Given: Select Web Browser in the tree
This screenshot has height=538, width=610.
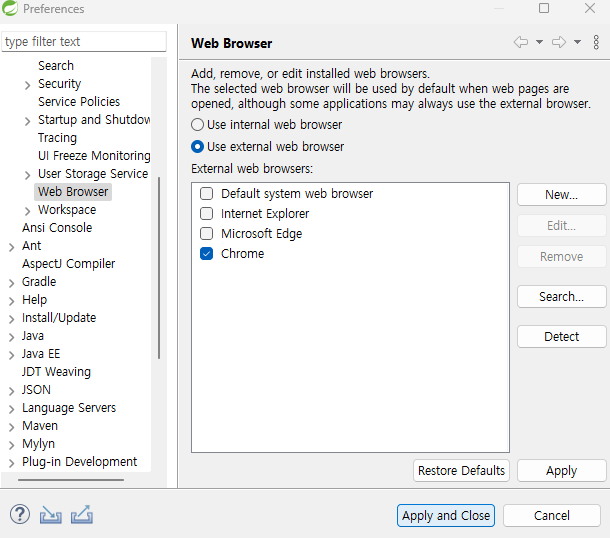Looking at the screenshot, I should pos(73,192).
